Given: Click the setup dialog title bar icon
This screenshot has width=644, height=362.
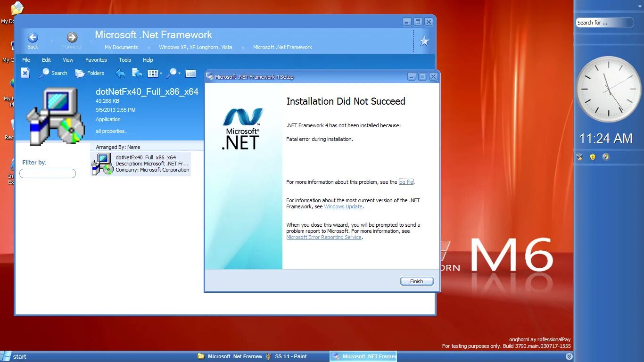Looking at the screenshot, I should (x=210, y=77).
